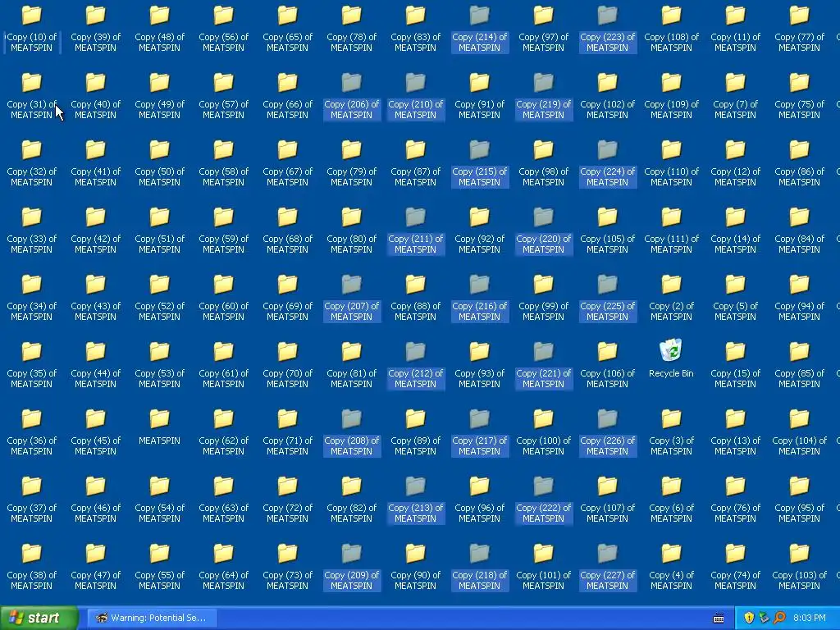Screen dimensions: 840x630
Task: Click Copy (67) of MEATSPIN folder
Action: pyautogui.click(x=287, y=162)
